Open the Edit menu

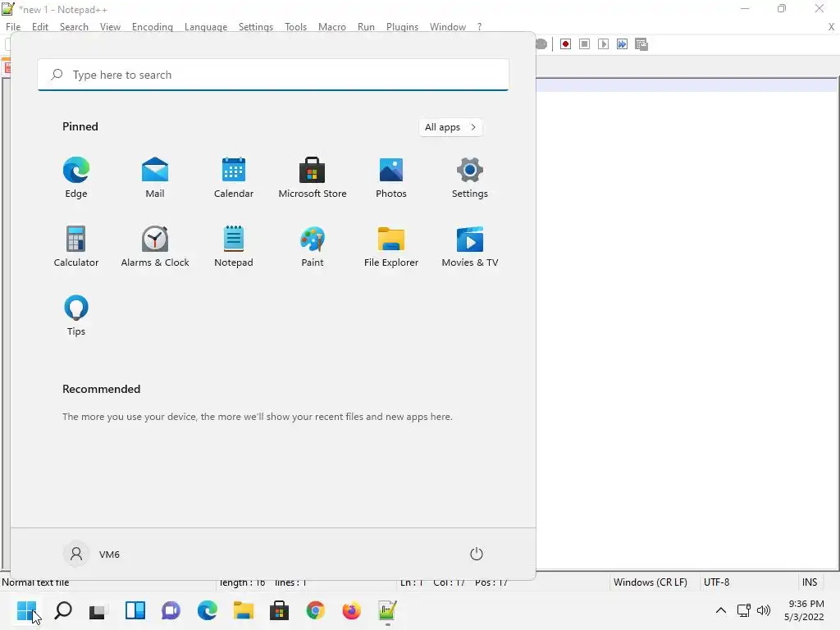(x=40, y=27)
